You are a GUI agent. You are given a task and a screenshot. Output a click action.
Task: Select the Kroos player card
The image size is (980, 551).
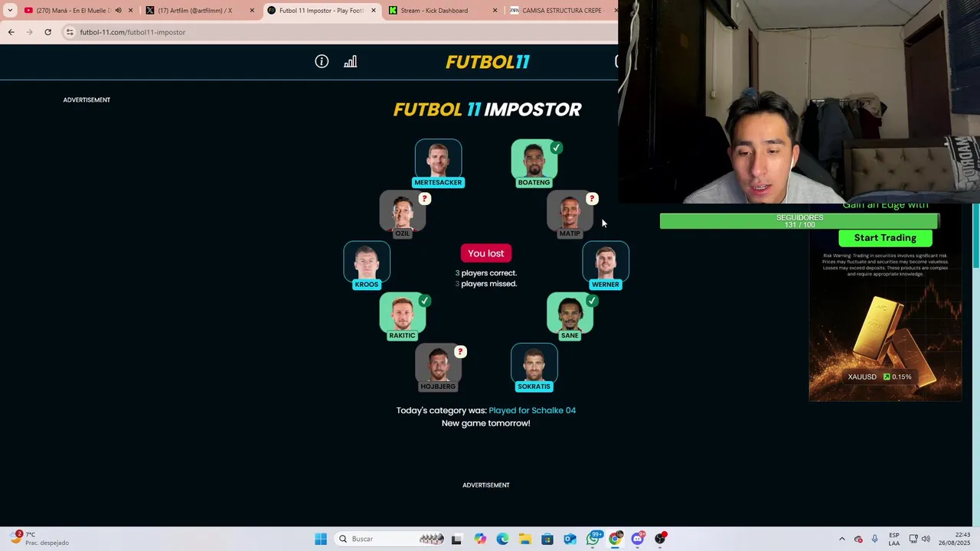[x=367, y=266]
